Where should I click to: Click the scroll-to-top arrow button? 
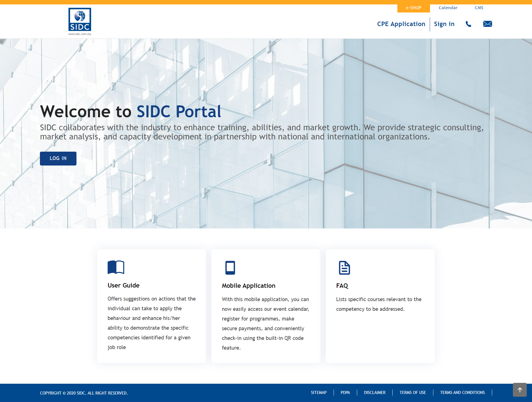pos(520,390)
